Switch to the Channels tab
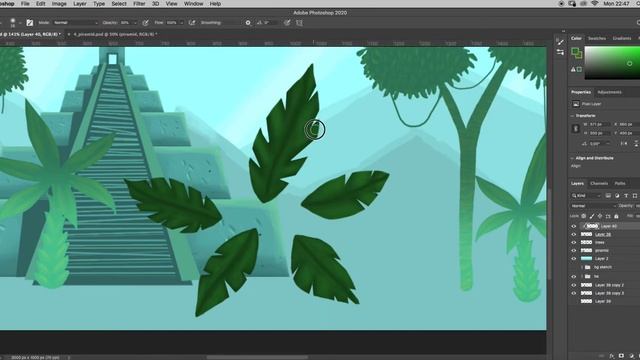Viewport: 640px width, 360px height. point(599,184)
